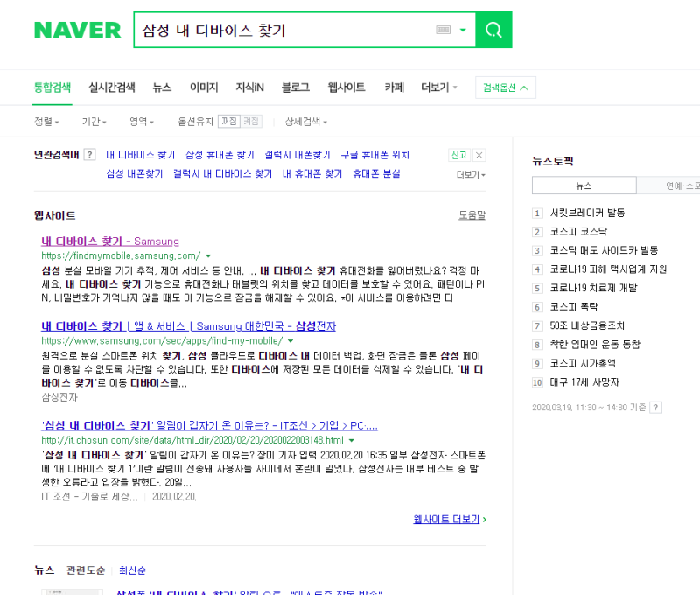Click news topic 코스피 시가총액
Image resolution: width=700 pixels, height=595 pixels.
click(x=583, y=363)
